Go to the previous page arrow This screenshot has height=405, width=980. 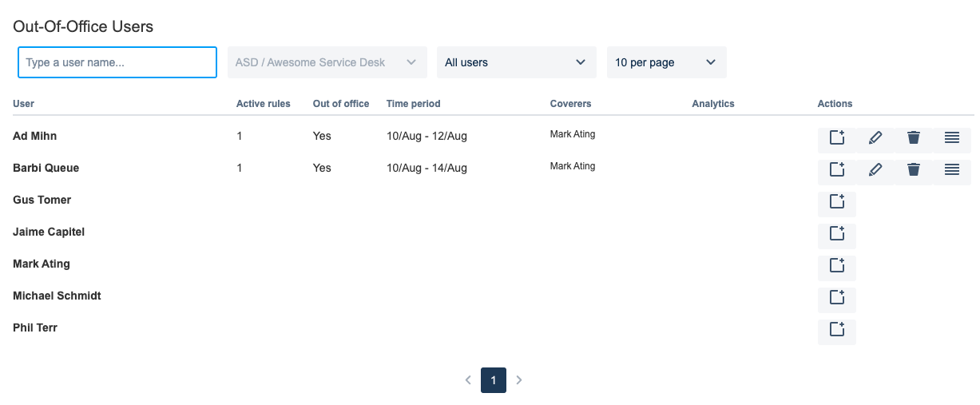click(468, 380)
